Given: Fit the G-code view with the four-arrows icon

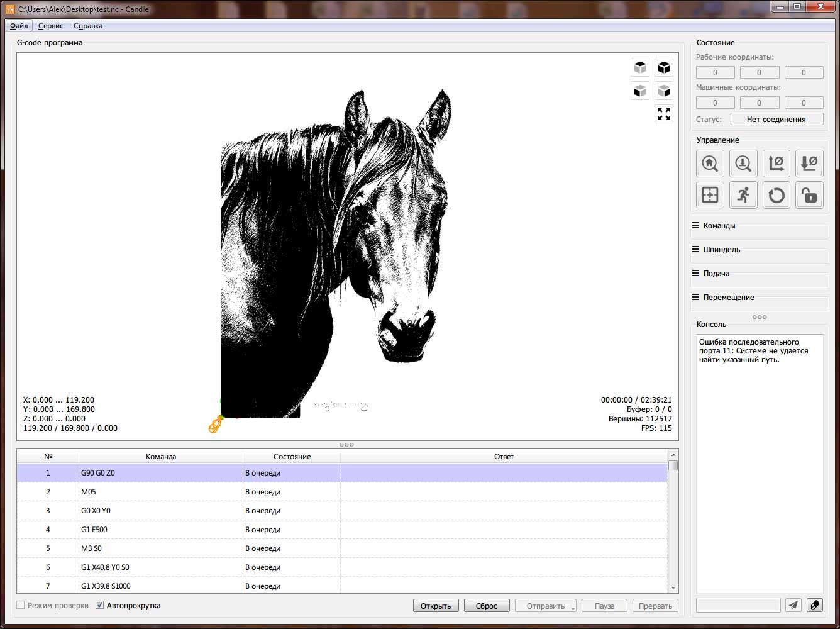Looking at the screenshot, I should [x=664, y=114].
